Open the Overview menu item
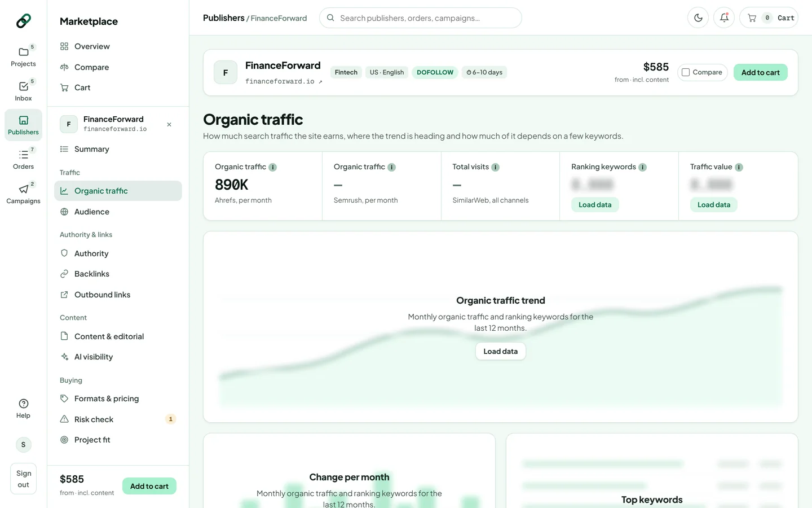Image resolution: width=812 pixels, height=508 pixels. click(x=118, y=46)
